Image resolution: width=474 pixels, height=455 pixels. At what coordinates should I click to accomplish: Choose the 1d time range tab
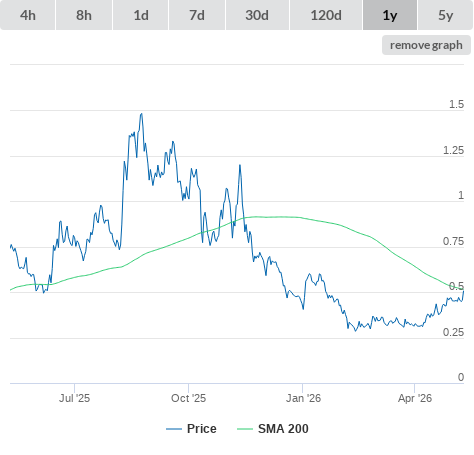click(x=141, y=15)
